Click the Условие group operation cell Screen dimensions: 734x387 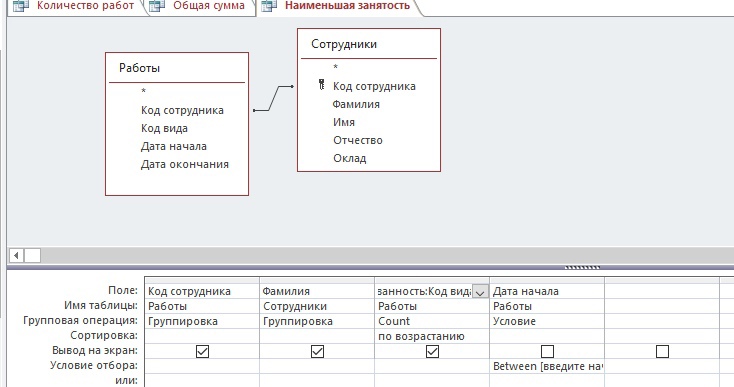547,321
